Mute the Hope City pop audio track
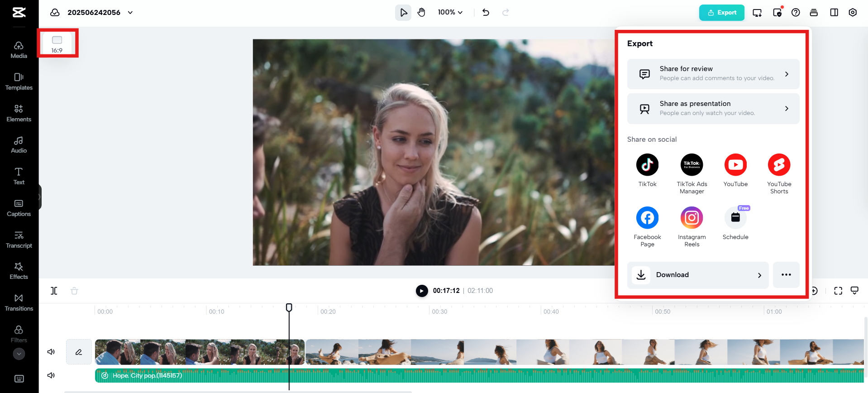Image resolution: width=868 pixels, height=393 pixels. coord(51,375)
